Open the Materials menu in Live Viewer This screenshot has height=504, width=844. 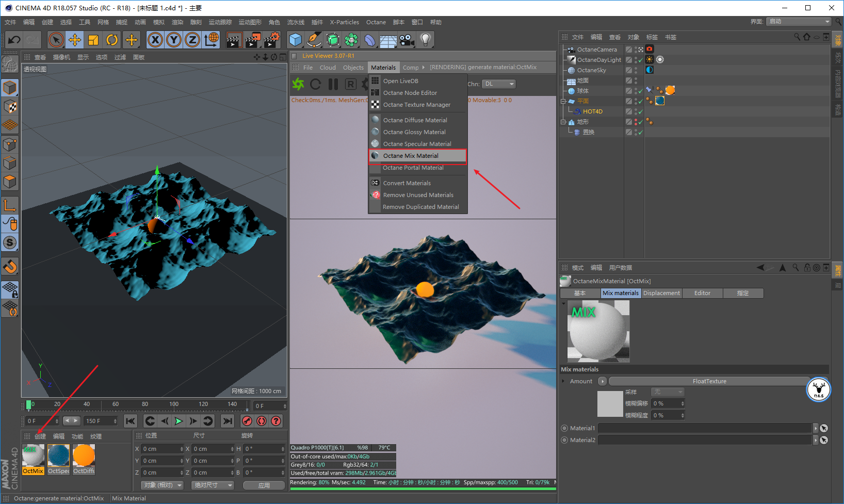click(x=383, y=68)
